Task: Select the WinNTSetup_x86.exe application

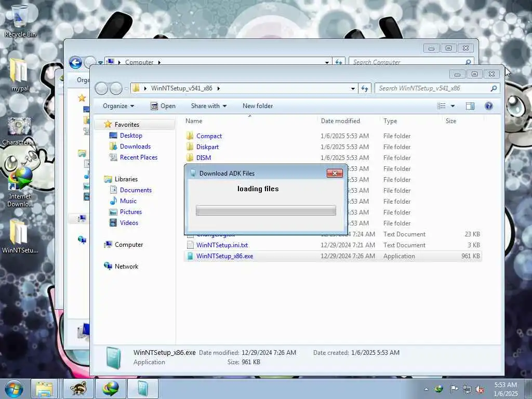Action: pos(224,256)
